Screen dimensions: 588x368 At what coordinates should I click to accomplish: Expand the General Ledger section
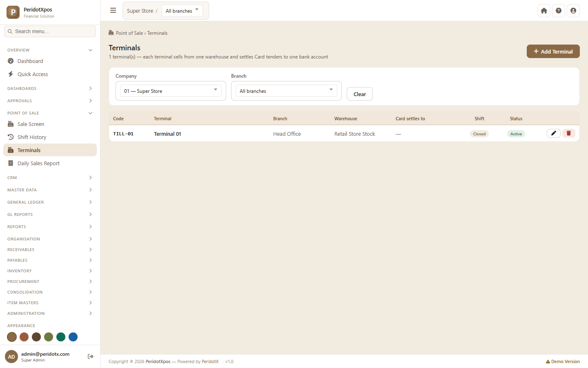pyautogui.click(x=50, y=202)
